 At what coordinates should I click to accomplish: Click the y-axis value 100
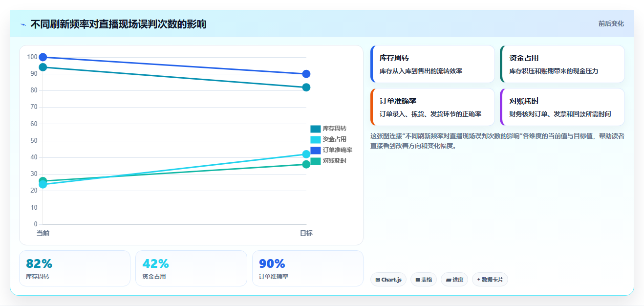point(32,57)
